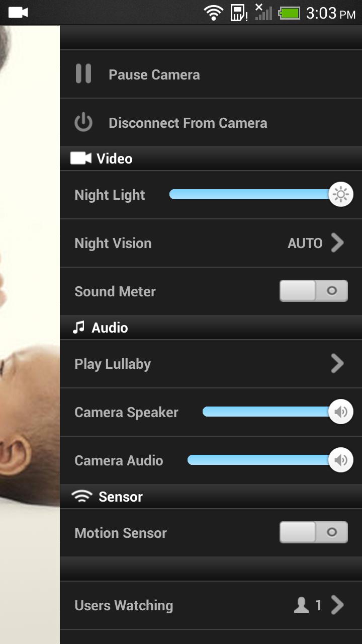The height and width of the screenshot is (644, 362).
Task: Tap the Camera Audio volume knob icon
Action: click(x=341, y=460)
